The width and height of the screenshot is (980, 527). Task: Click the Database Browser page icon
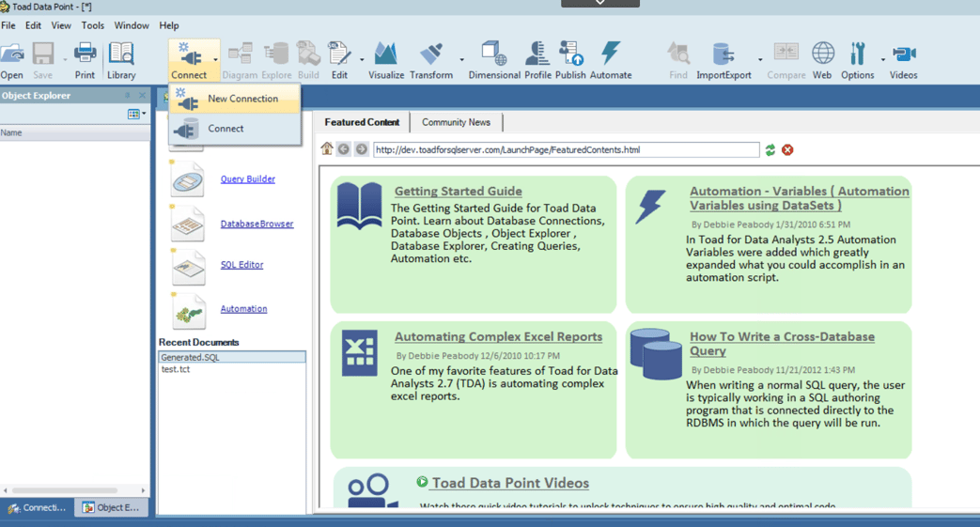188,224
